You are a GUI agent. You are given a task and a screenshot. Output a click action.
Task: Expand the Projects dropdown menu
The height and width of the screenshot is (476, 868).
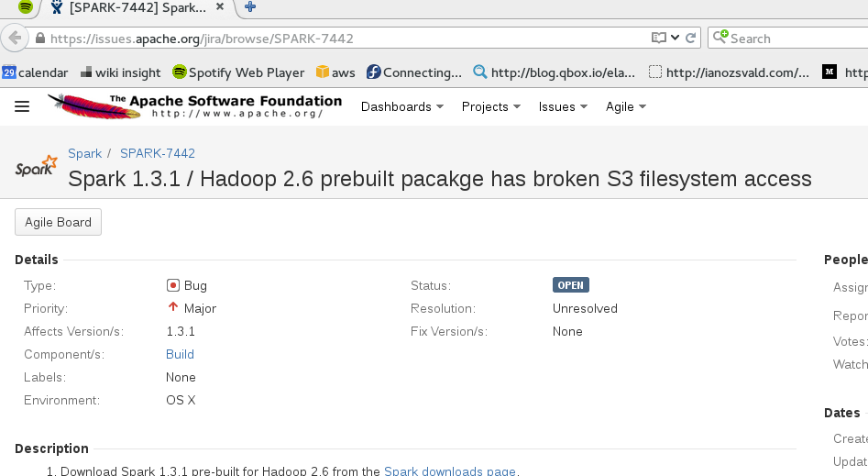(x=490, y=106)
